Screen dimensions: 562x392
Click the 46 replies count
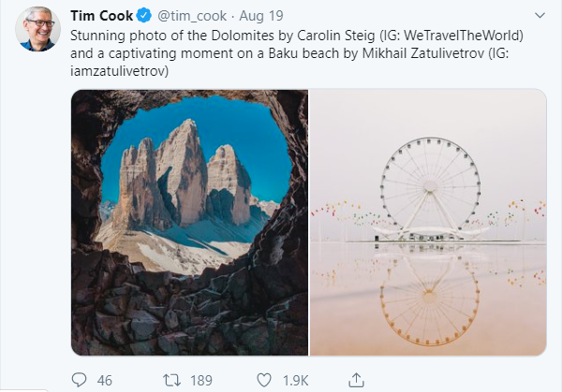pyautogui.click(x=105, y=381)
